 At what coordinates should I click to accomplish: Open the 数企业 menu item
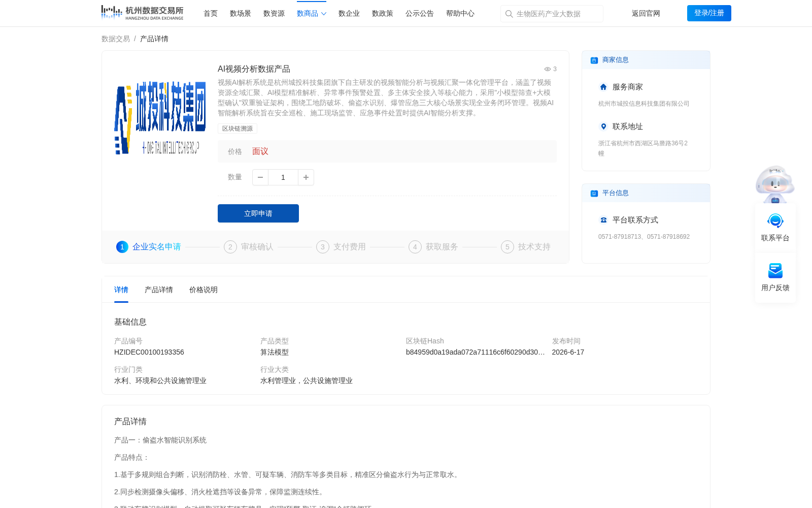coord(349,14)
